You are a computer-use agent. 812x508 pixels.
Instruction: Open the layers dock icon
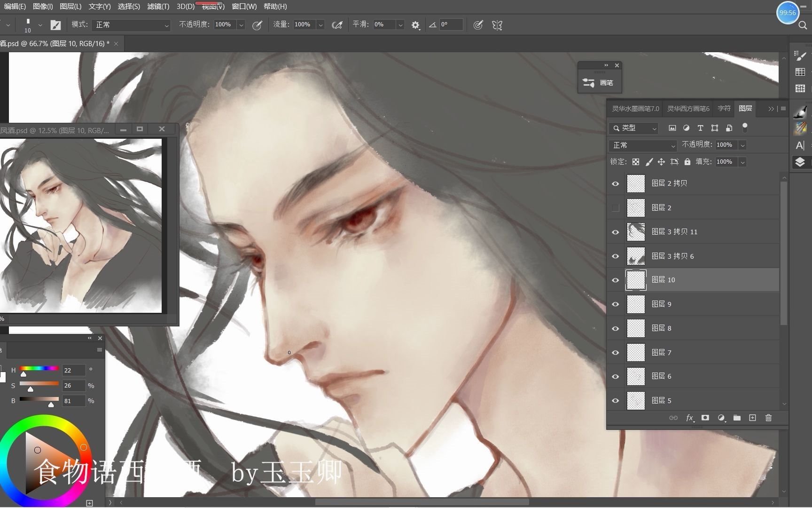(800, 162)
